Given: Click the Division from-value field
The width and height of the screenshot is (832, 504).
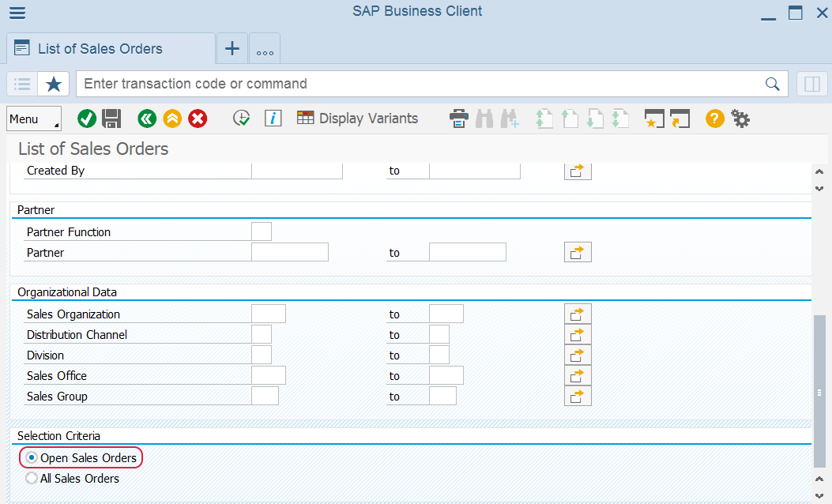Looking at the screenshot, I should [262, 355].
